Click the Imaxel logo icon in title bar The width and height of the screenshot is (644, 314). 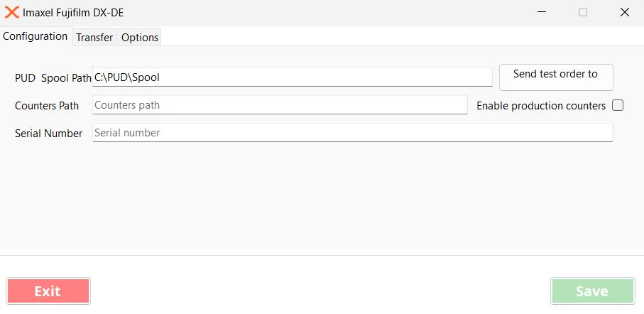11,12
